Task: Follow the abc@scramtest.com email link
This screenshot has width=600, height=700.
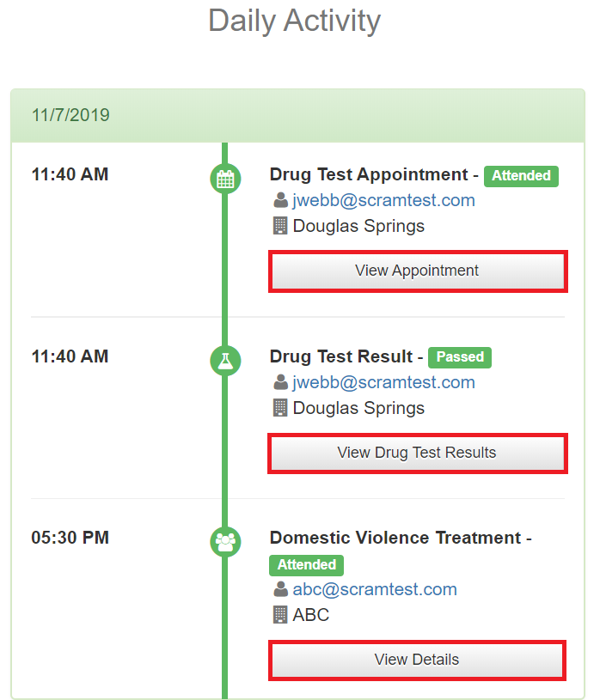Action: coord(375,589)
